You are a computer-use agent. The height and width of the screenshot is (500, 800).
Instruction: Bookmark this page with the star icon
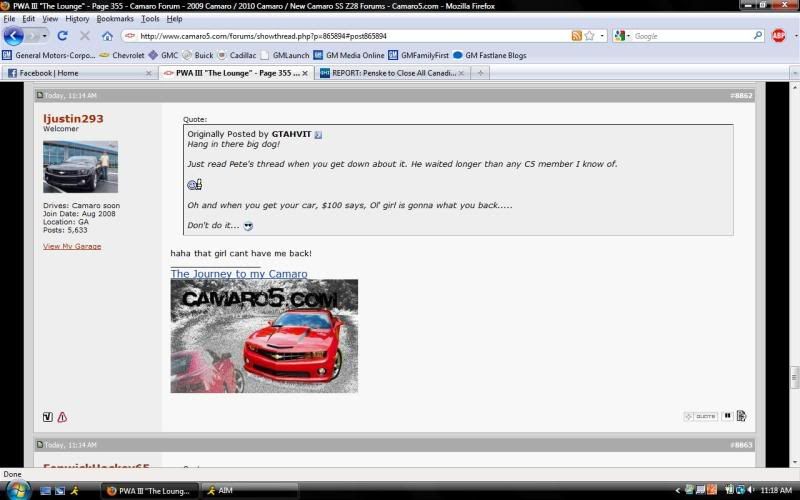point(590,36)
